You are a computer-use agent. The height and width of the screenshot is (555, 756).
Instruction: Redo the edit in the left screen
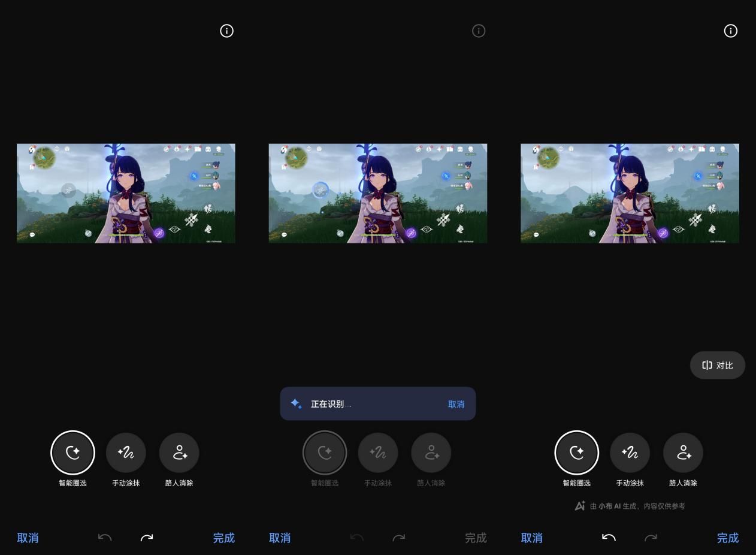147,538
